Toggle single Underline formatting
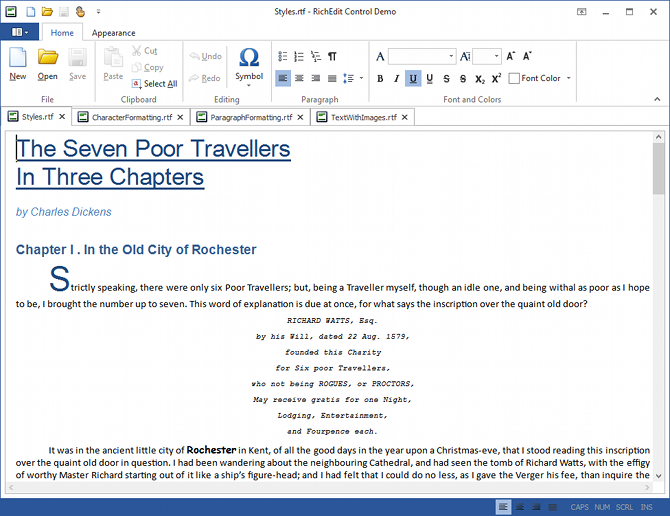670x516 pixels. click(x=413, y=79)
